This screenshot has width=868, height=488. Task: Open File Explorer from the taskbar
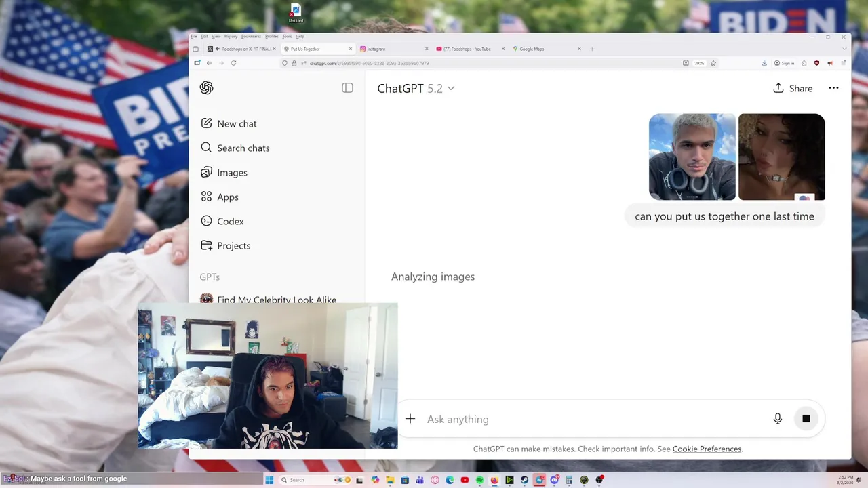tap(390, 480)
